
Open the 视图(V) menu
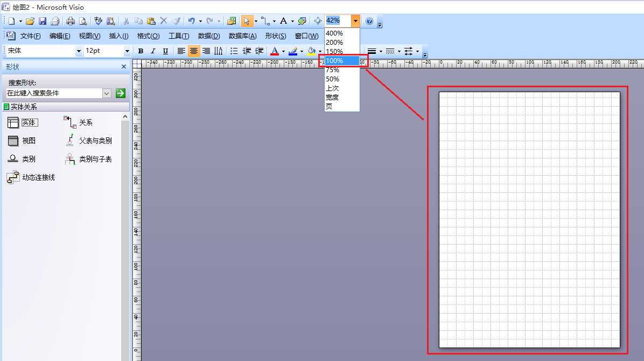tap(89, 36)
